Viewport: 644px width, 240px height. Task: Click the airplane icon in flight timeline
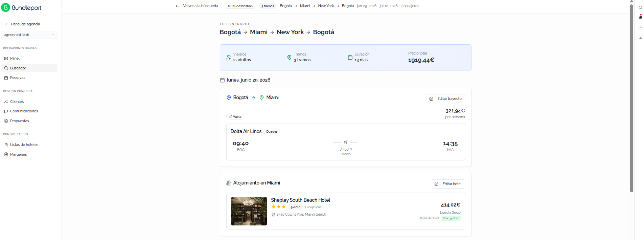pyautogui.click(x=346, y=142)
